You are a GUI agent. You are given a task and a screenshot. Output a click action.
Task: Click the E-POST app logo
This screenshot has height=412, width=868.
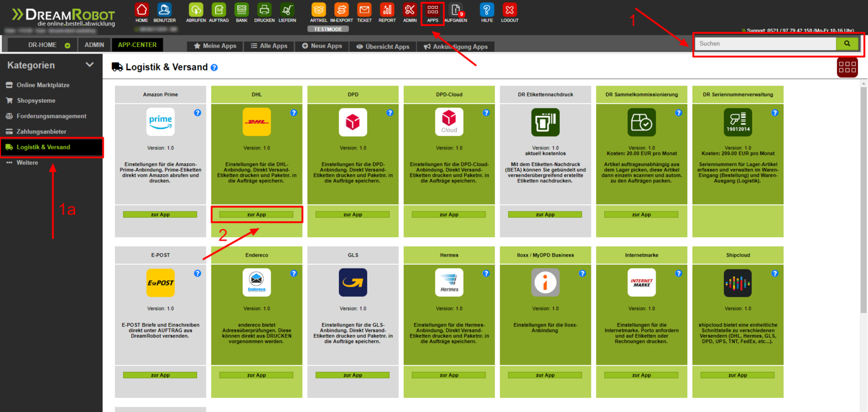click(161, 283)
